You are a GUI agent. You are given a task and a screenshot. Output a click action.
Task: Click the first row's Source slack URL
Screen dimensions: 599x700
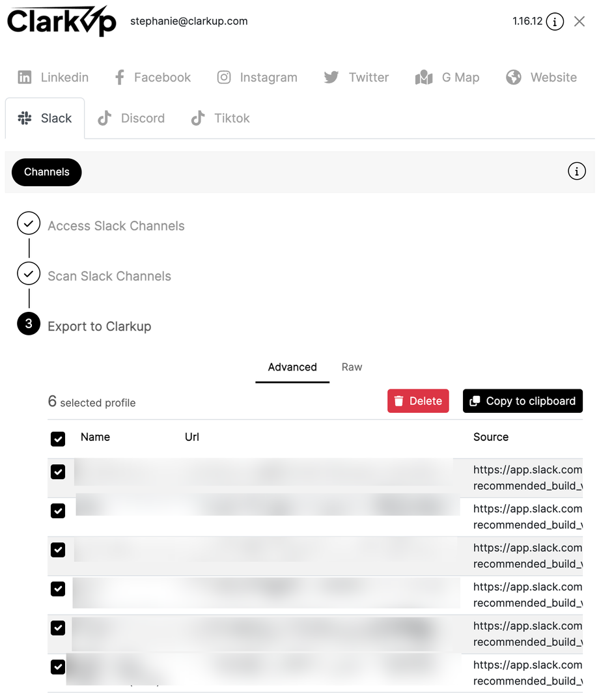tap(527, 478)
